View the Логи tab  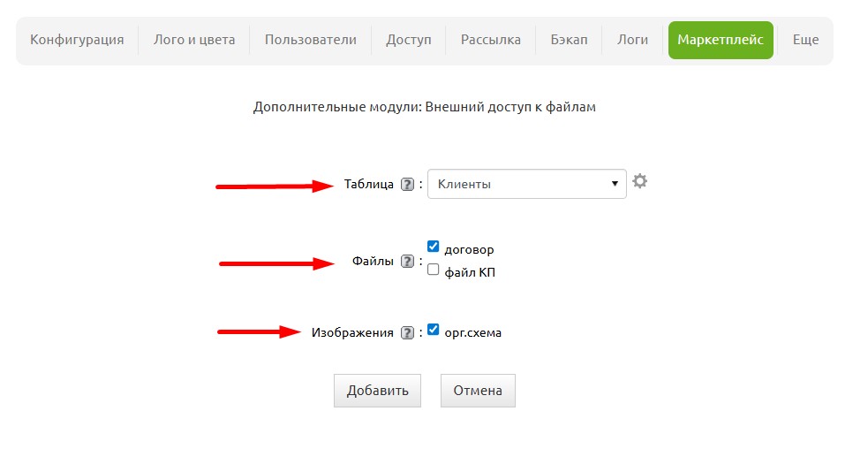(632, 40)
